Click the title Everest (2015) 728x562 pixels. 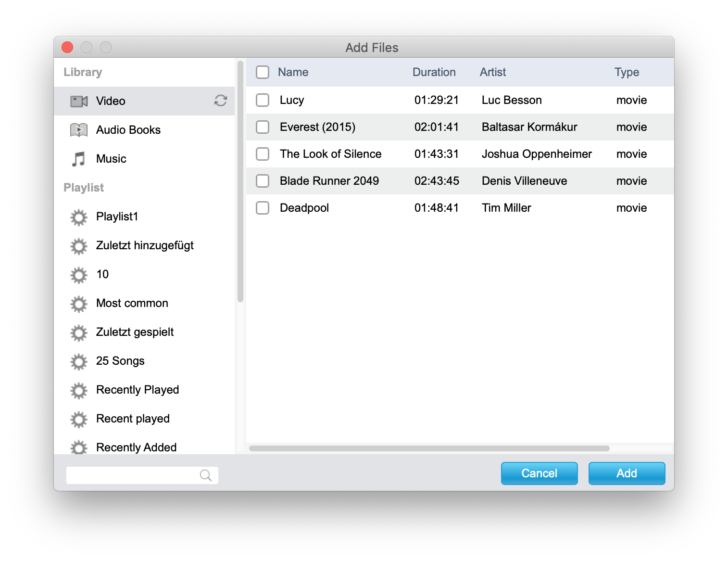click(318, 127)
